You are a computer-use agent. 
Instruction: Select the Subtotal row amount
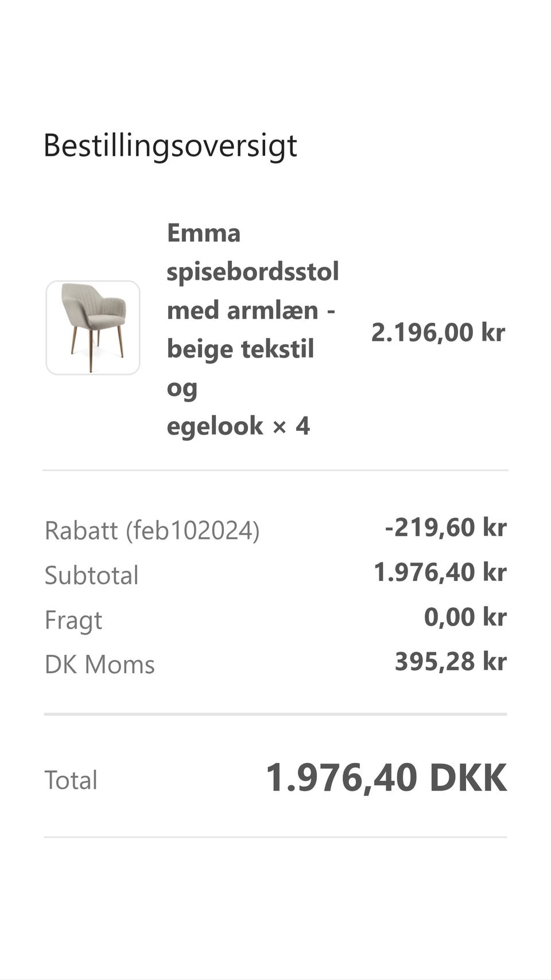(440, 572)
